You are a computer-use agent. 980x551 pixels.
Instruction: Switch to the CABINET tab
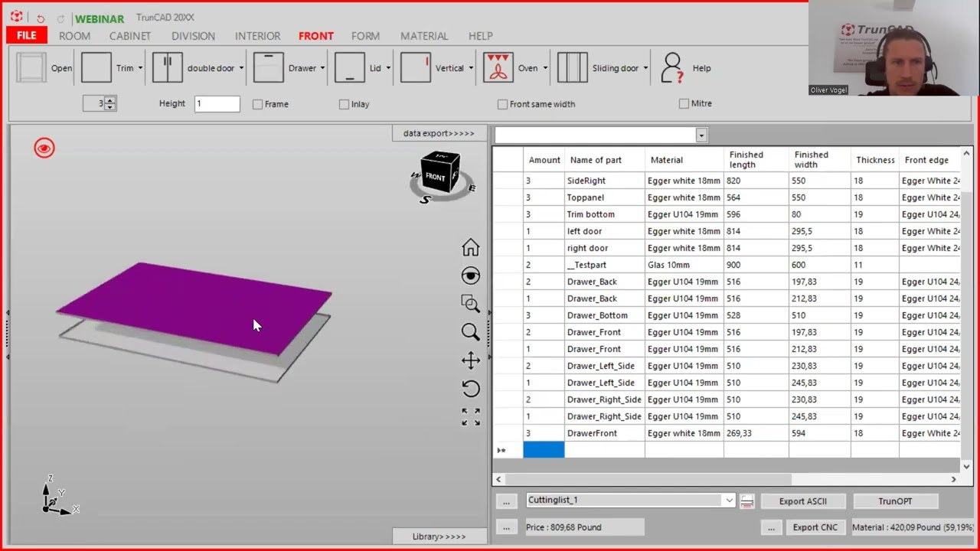[130, 36]
